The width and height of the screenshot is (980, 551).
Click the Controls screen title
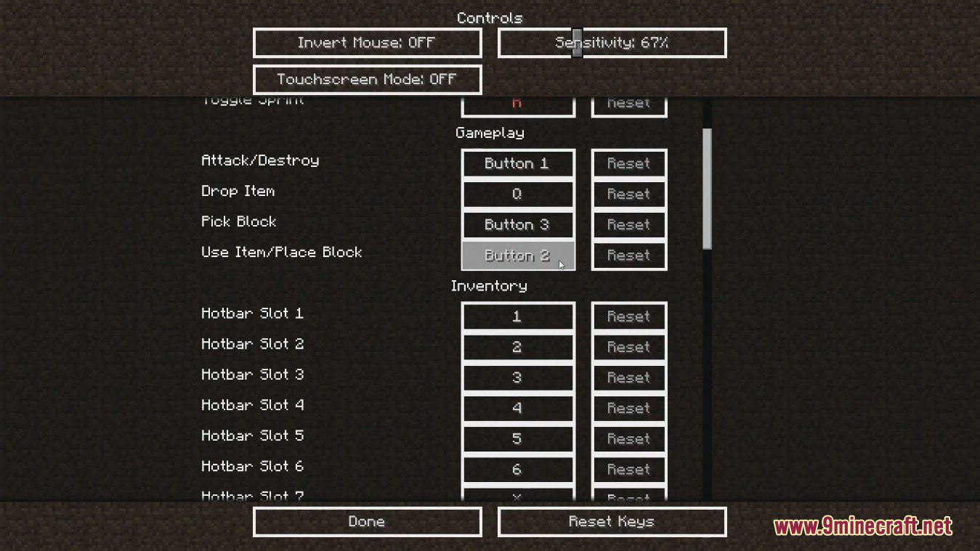click(490, 18)
